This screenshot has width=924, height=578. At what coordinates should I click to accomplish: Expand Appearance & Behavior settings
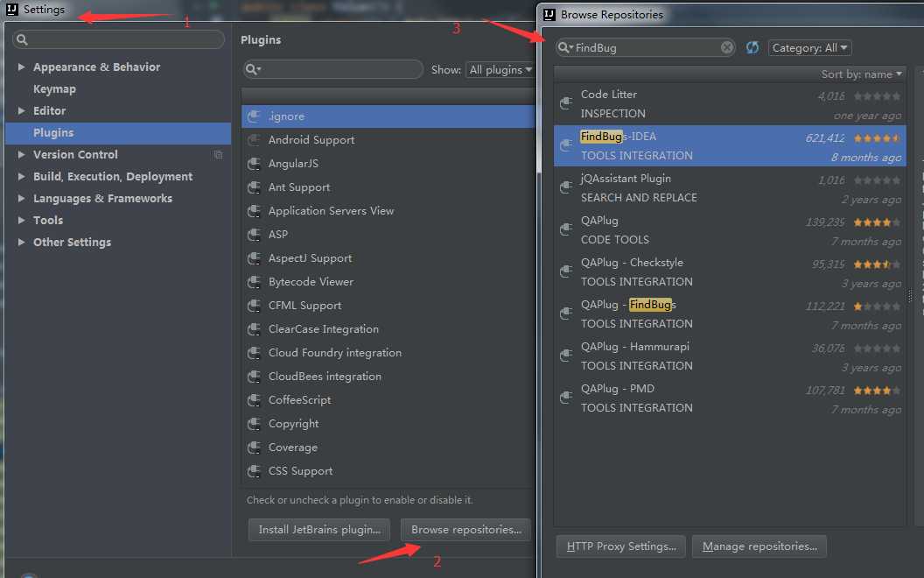[21, 67]
